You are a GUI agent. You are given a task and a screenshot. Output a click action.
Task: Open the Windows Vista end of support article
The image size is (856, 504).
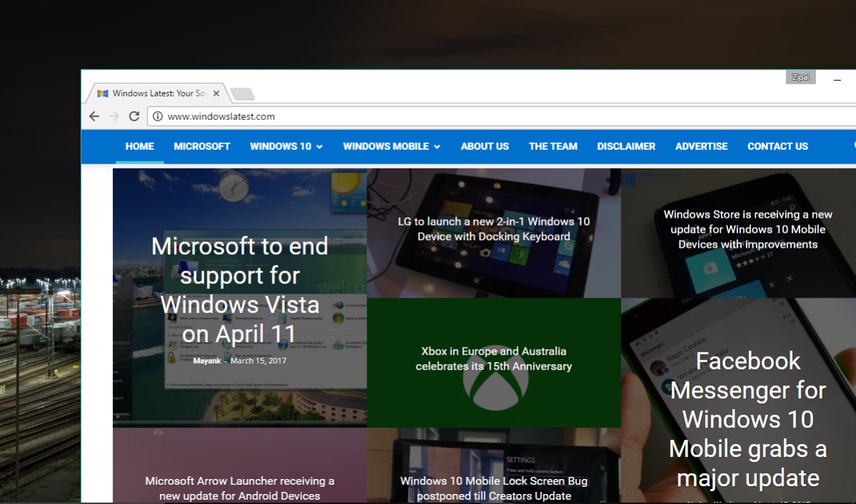[x=239, y=290]
